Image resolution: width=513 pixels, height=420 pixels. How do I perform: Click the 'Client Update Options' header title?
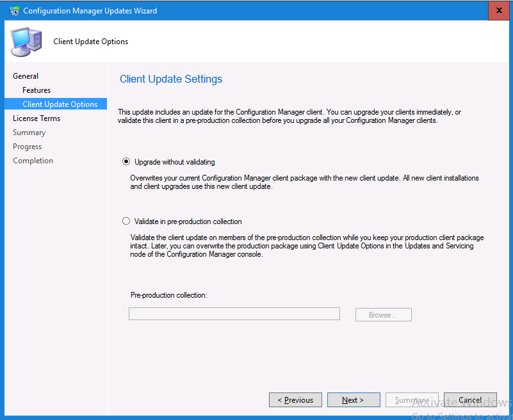(x=91, y=42)
